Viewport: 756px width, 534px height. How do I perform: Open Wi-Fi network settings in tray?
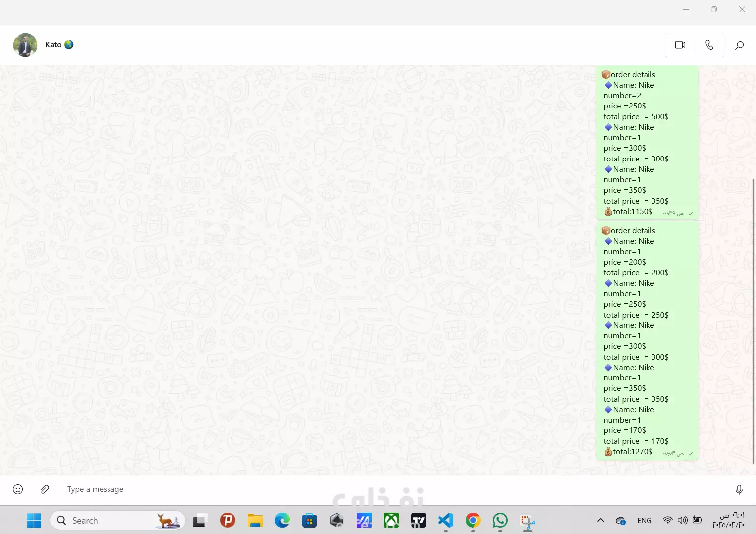[x=668, y=520]
